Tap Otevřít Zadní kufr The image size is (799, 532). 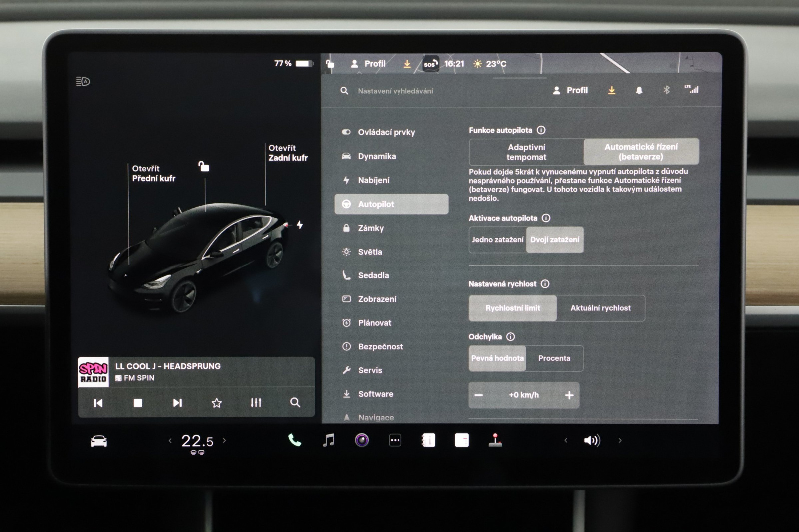coord(288,153)
